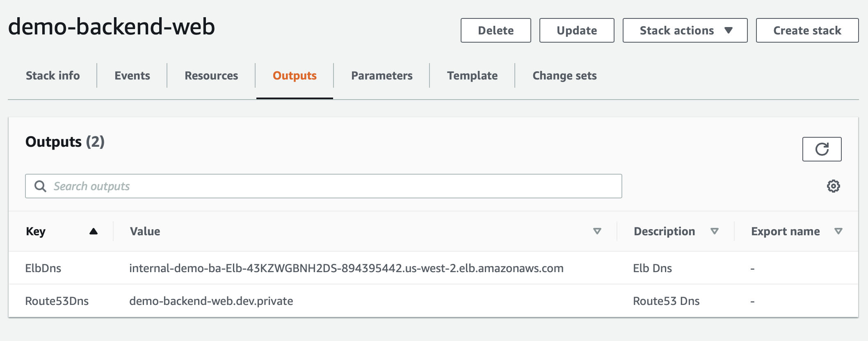Sort by Export name column arrow
Image resolution: width=868 pixels, height=341 pixels.
[x=838, y=232]
